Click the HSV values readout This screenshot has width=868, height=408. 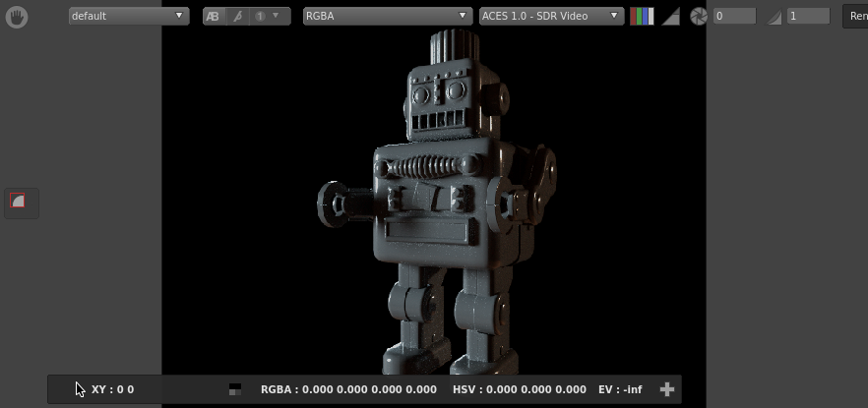point(519,389)
